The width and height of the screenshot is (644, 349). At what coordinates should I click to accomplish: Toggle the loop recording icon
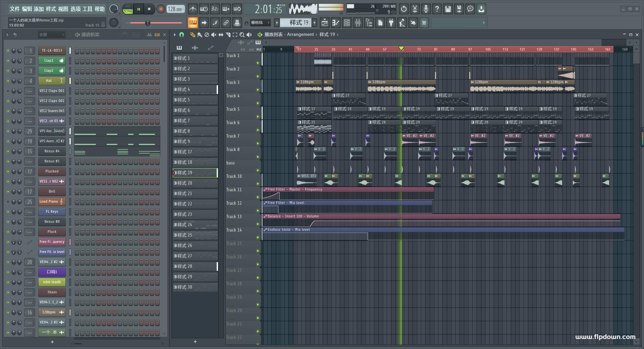237,9
